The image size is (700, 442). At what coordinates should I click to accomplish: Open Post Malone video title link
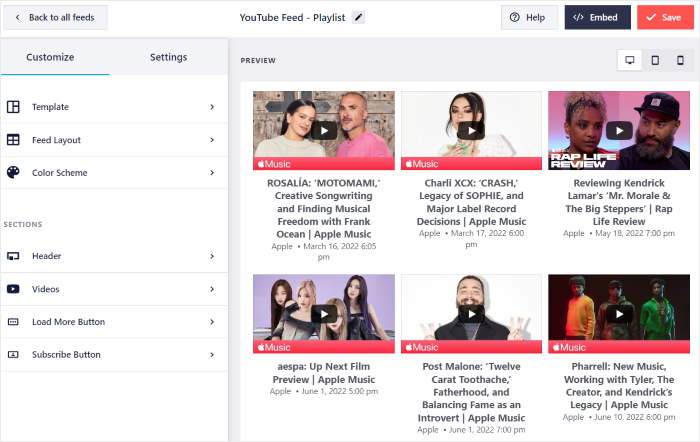[471, 392]
